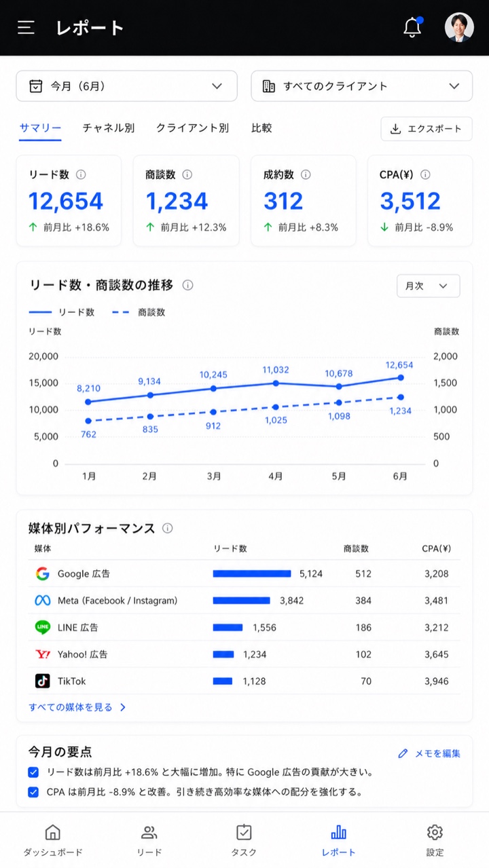Click the Google 広告 logo icon
This screenshot has height=868, width=489.
click(x=43, y=573)
